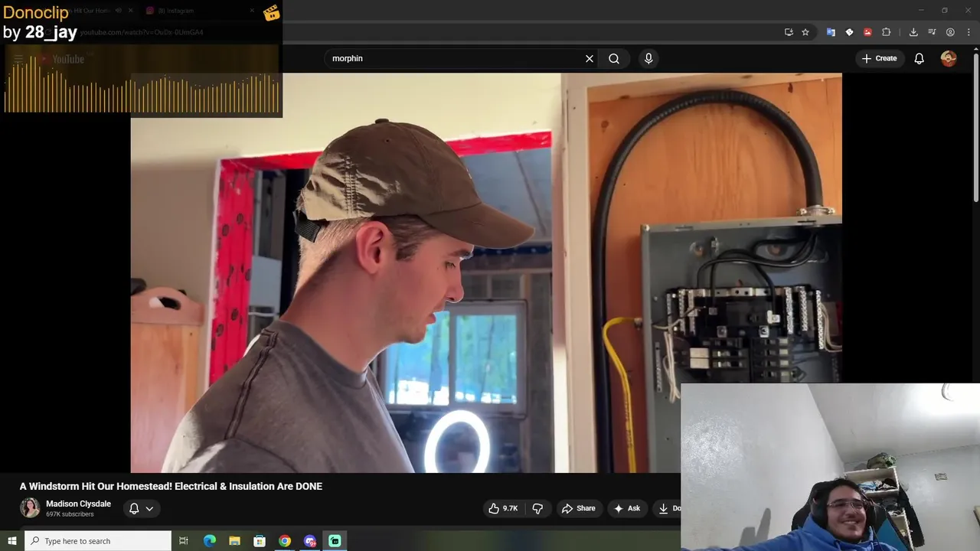The image size is (980, 551).
Task: Open the Extensions puzzle-piece menu
Action: click(887, 32)
